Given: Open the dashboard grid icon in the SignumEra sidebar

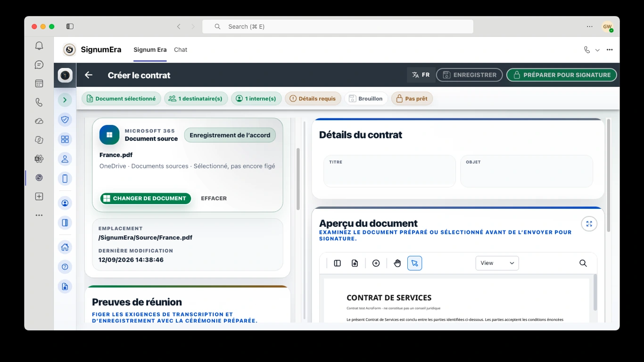Looking at the screenshot, I should pos(65,139).
